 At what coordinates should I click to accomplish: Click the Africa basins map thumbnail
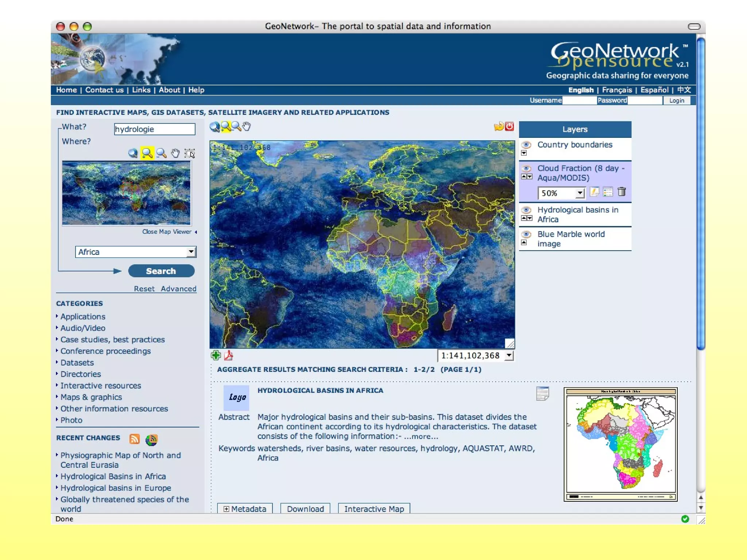coord(620,444)
